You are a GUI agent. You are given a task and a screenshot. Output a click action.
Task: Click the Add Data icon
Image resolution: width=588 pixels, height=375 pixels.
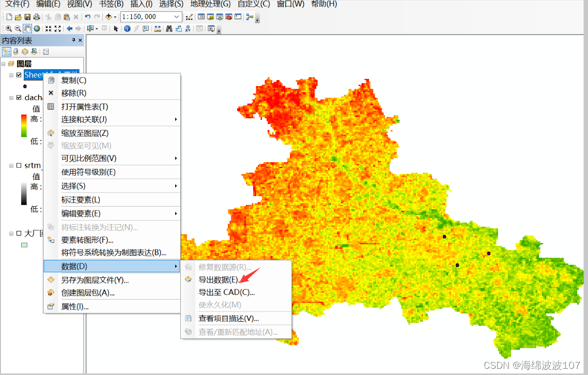pos(109,17)
